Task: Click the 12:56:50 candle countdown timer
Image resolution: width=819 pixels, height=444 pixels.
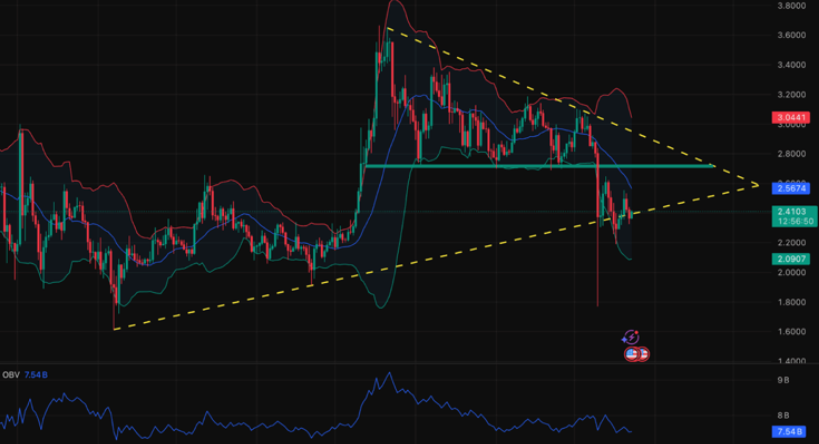Action: click(x=793, y=221)
